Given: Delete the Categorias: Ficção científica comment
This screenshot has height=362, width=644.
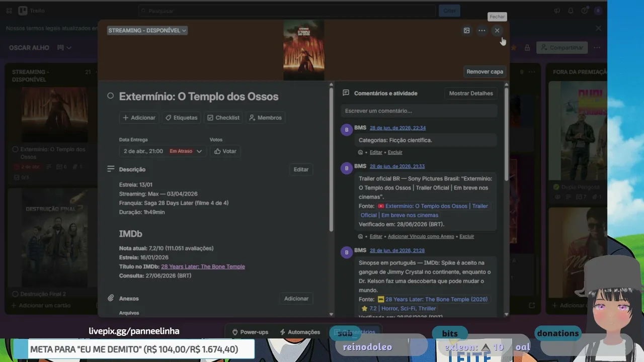Looking at the screenshot, I should coord(395,152).
